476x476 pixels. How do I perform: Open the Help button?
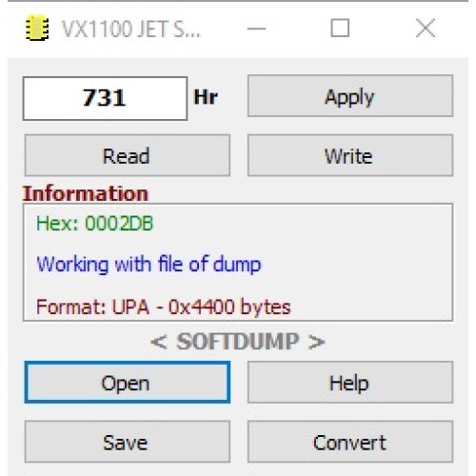[350, 383]
